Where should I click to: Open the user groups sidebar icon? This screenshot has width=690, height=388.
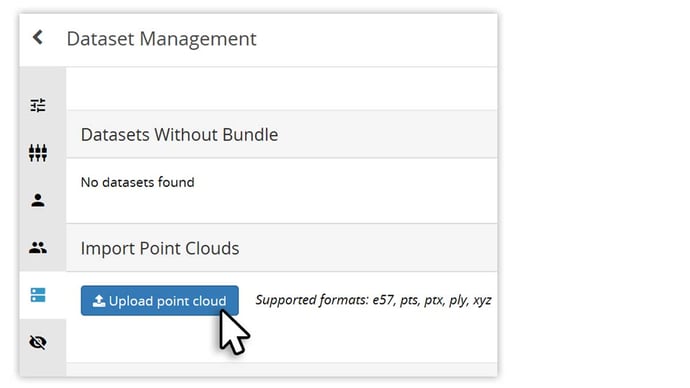click(x=38, y=248)
